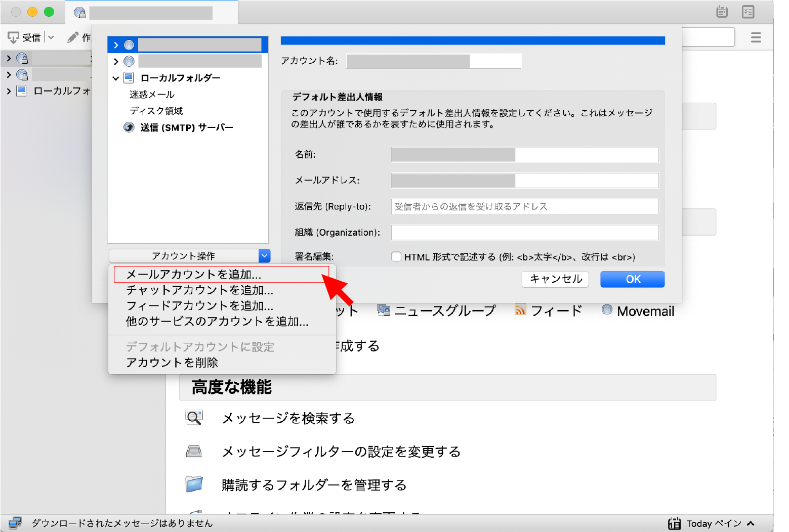
Task: Open the 受信 dropdown arrow in the toolbar
Action: click(x=51, y=37)
